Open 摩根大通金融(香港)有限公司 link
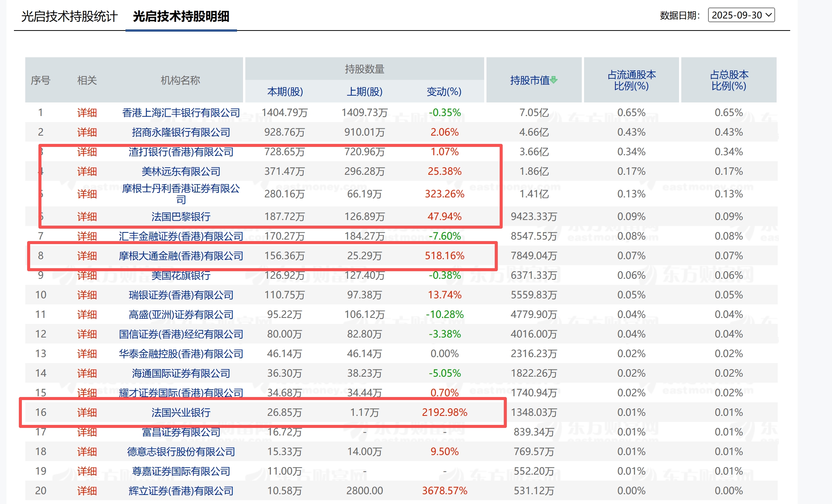 [181, 256]
